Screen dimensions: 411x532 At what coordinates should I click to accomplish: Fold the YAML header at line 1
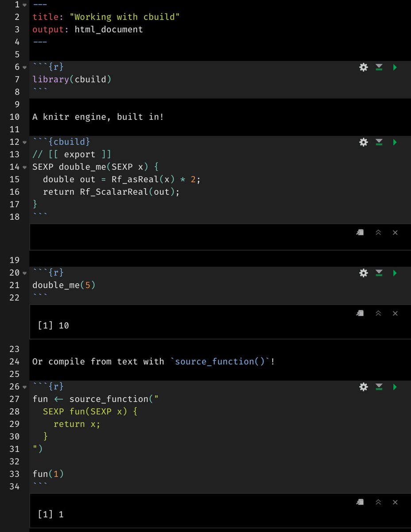24,5
